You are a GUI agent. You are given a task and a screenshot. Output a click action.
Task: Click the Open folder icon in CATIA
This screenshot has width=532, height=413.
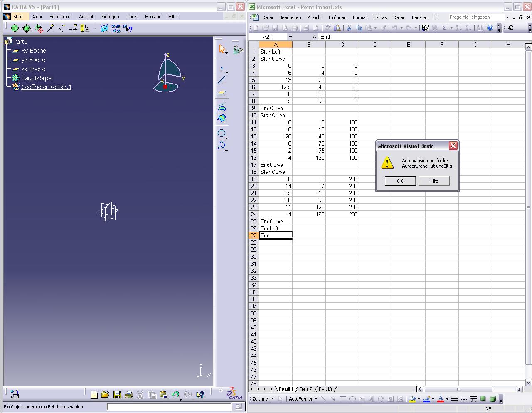tap(105, 395)
